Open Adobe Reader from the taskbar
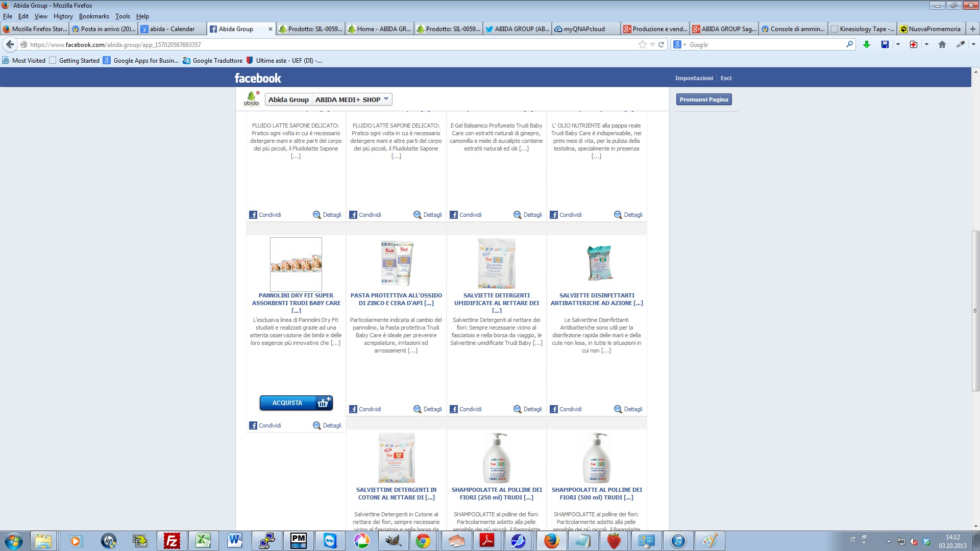The height and width of the screenshot is (551, 980). pos(487,541)
